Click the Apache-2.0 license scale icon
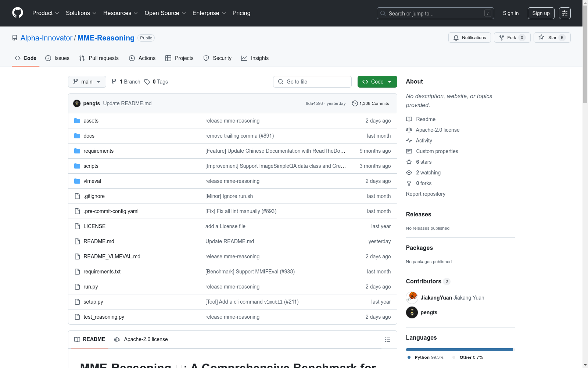588x368 pixels. coord(409,130)
